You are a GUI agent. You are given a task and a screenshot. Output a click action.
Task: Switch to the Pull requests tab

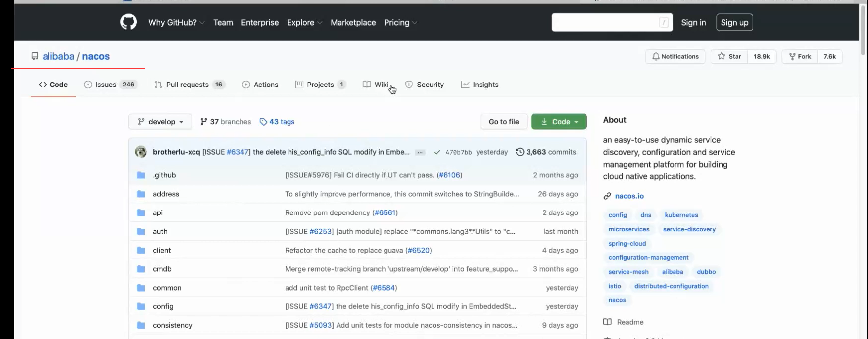pyautogui.click(x=190, y=85)
